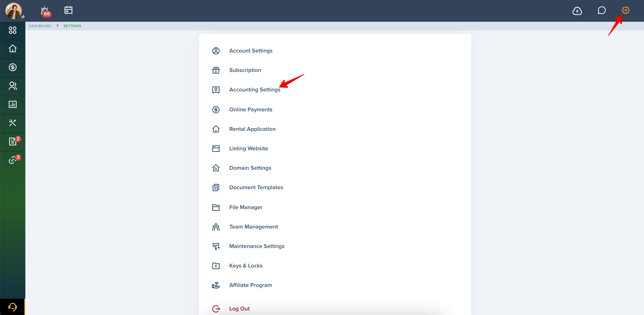This screenshot has height=315, width=644.
Task: Open Maintenance Settings
Action: [x=257, y=246]
